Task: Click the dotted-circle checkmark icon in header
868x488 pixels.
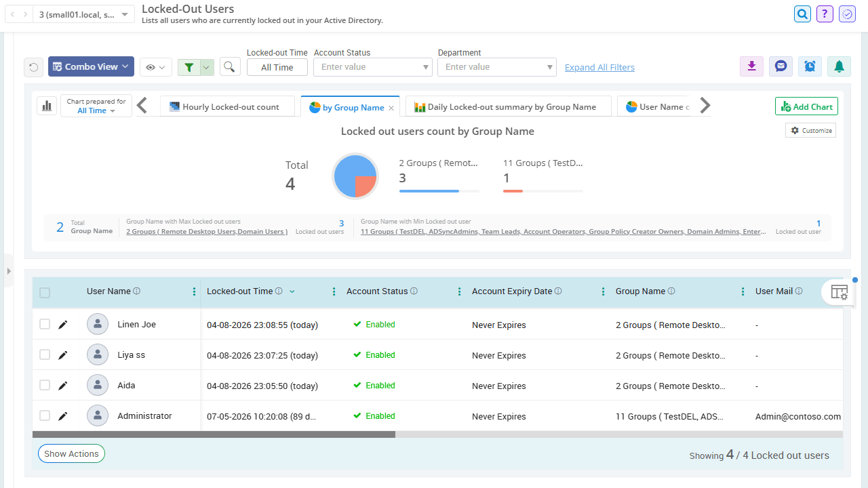Action: point(847,14)
